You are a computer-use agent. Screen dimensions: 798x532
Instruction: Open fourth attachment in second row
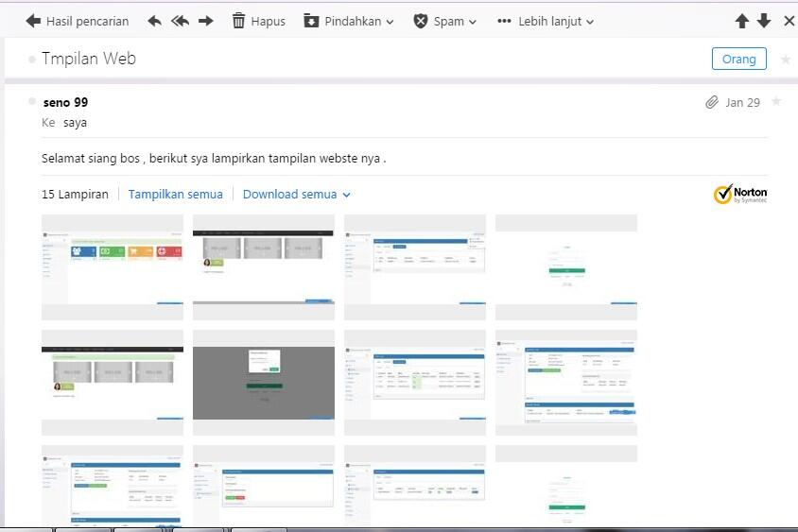(x=566, y=383)
